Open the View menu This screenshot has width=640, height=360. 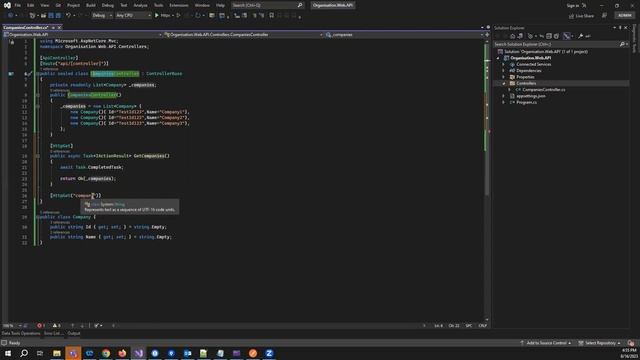pos(44,5)
